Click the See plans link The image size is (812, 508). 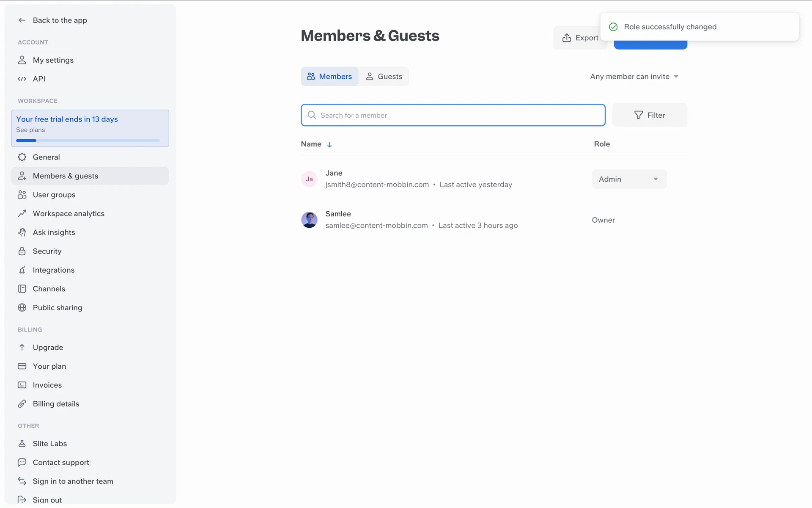[30, 130]
